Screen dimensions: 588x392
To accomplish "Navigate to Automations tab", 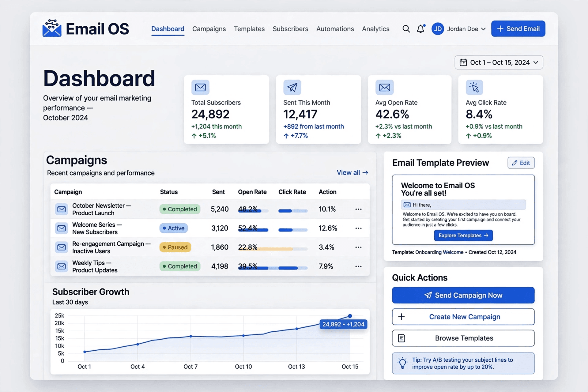I will tap(335, 29).
